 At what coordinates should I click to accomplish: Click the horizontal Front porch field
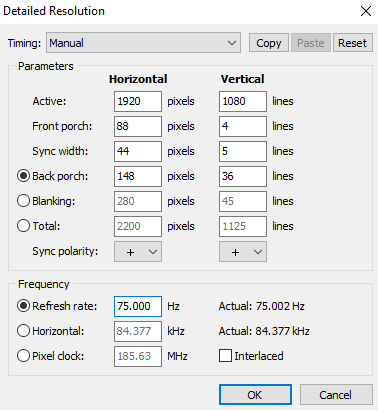[x=138, y=126]
